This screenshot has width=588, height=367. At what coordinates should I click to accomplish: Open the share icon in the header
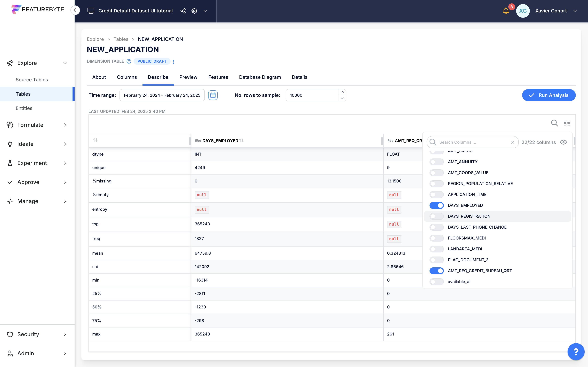[x=183, y=11]
